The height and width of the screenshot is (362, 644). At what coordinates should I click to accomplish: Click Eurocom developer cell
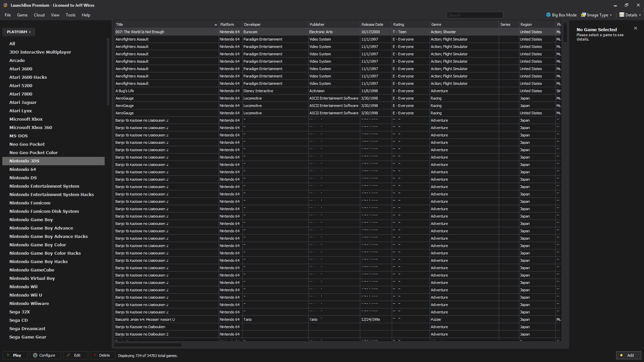click(275, 32)
